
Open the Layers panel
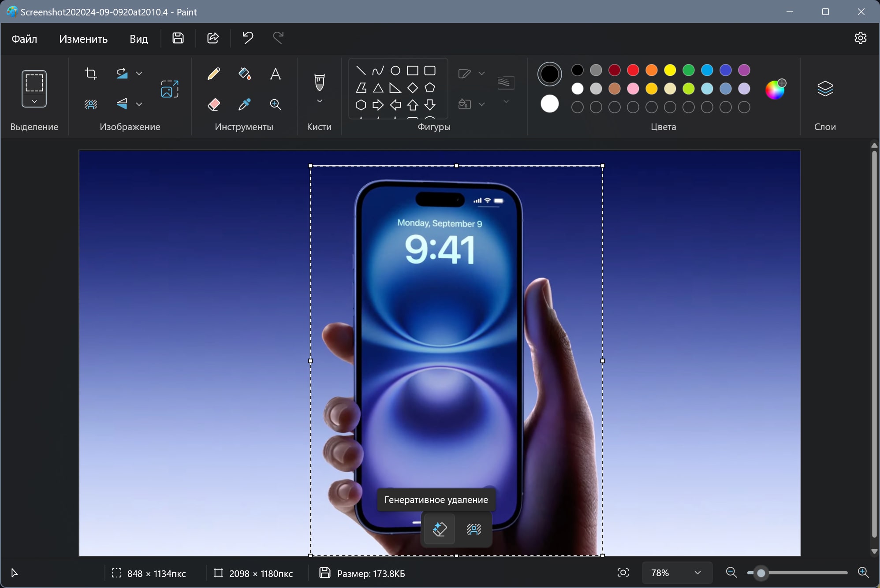point(825,89)
